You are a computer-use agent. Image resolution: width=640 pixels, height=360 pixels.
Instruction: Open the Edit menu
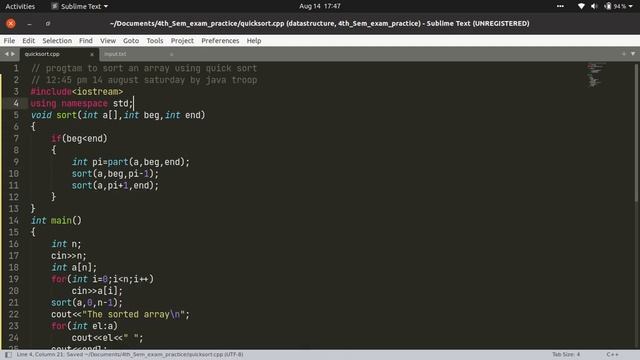tap(28, 40)
